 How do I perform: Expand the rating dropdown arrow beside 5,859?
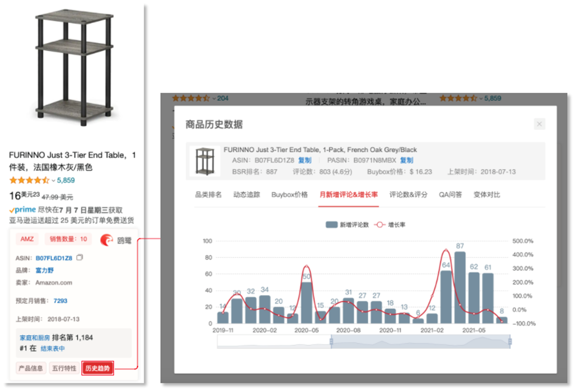click(x=53, y=181)
